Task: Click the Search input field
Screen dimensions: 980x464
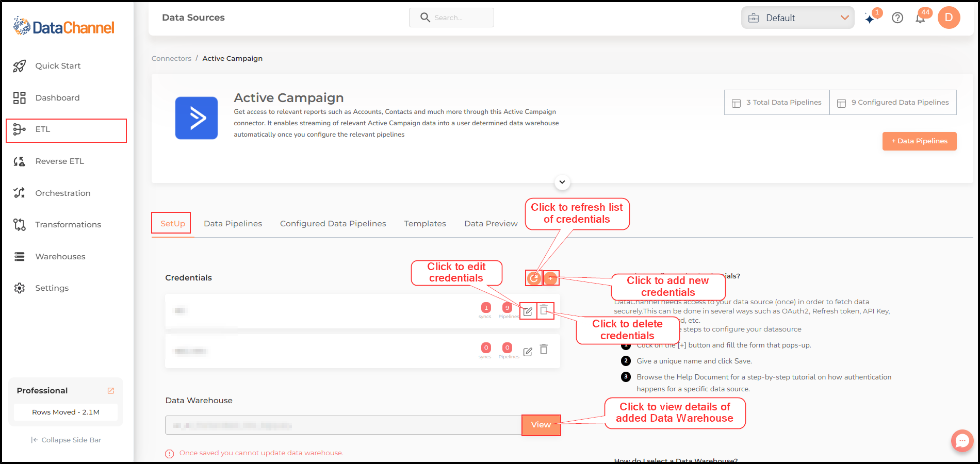Action: pos(451,18)
